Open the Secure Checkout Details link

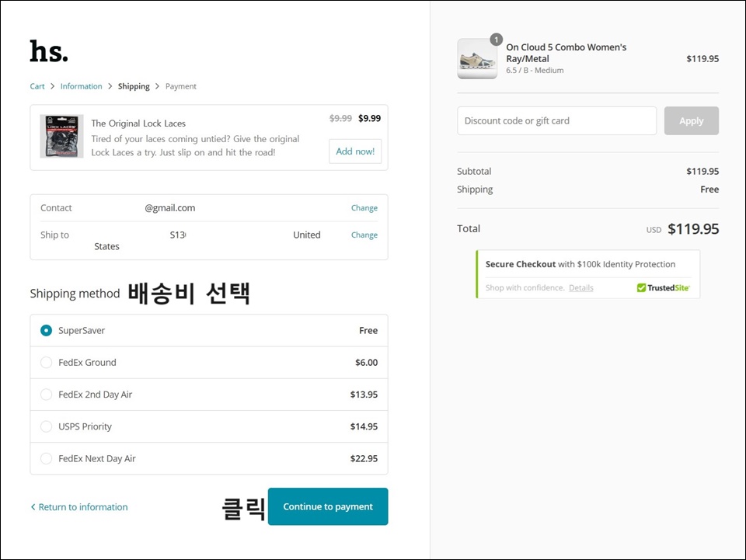(x=581, y=287)
